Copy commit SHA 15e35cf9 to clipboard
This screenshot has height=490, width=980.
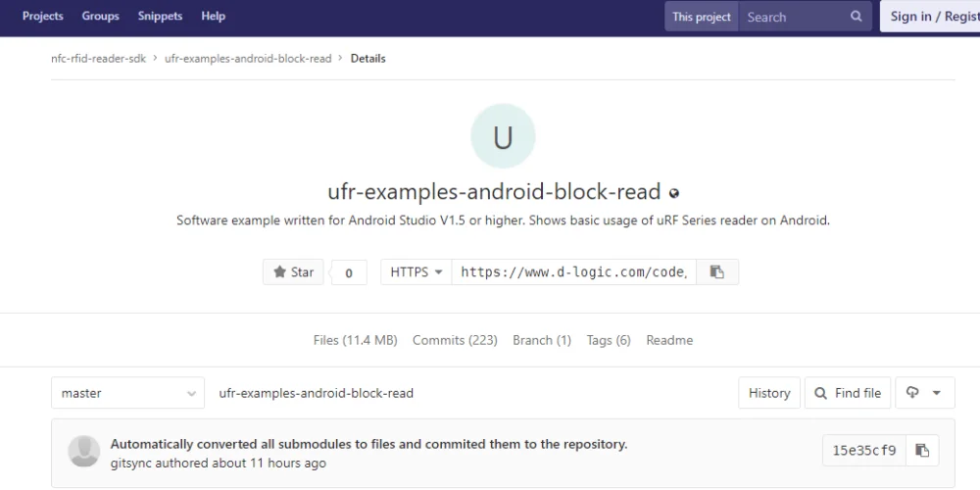point(922,450)
